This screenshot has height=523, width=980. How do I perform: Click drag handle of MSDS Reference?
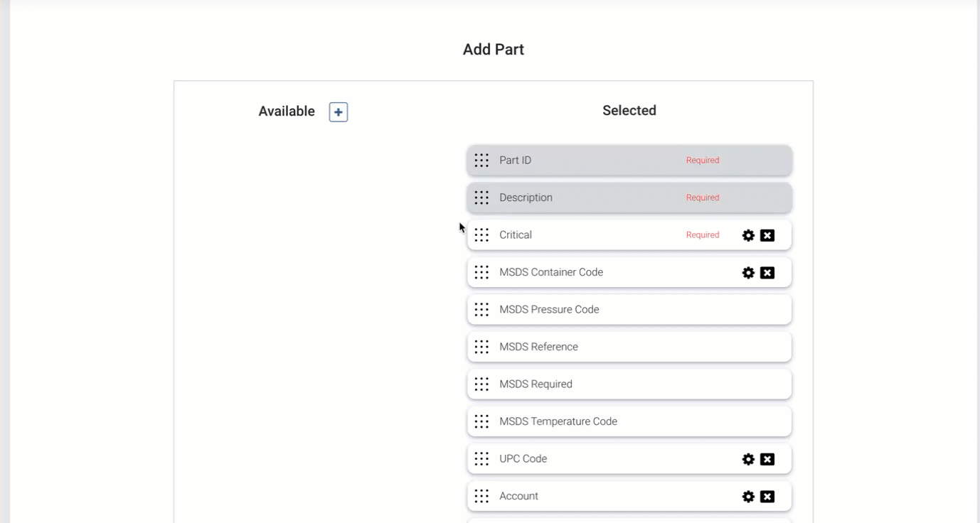[481, 347]
